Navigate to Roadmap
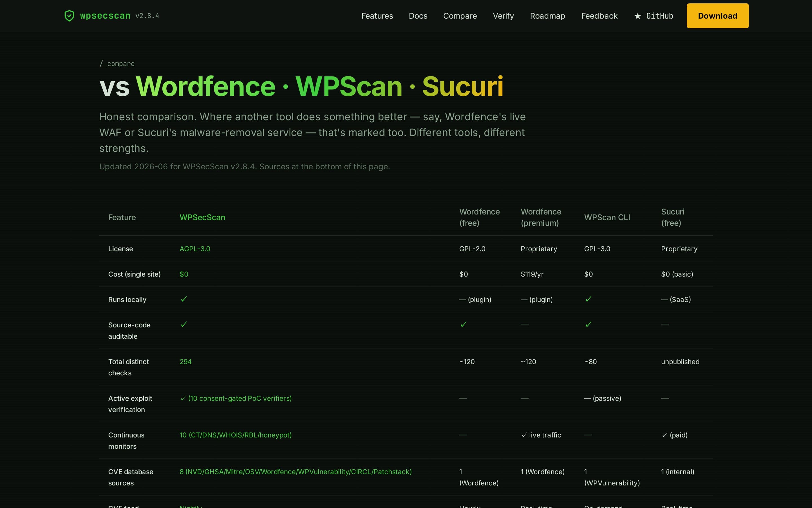Image resolution: width=812 pixels, height=508 pixels. coord(547,16)
